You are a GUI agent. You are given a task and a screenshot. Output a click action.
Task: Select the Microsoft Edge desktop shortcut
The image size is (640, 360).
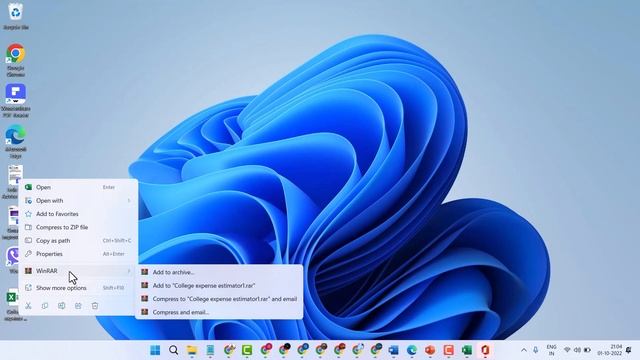16,142
